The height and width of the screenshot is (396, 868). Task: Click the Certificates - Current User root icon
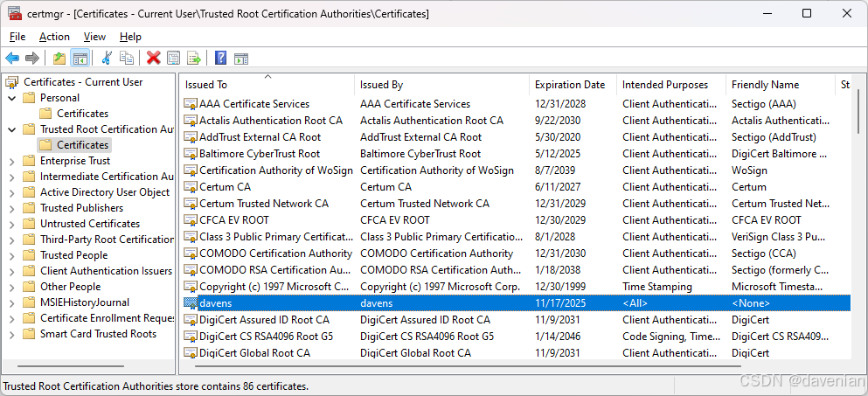click(x=11, y=82)
